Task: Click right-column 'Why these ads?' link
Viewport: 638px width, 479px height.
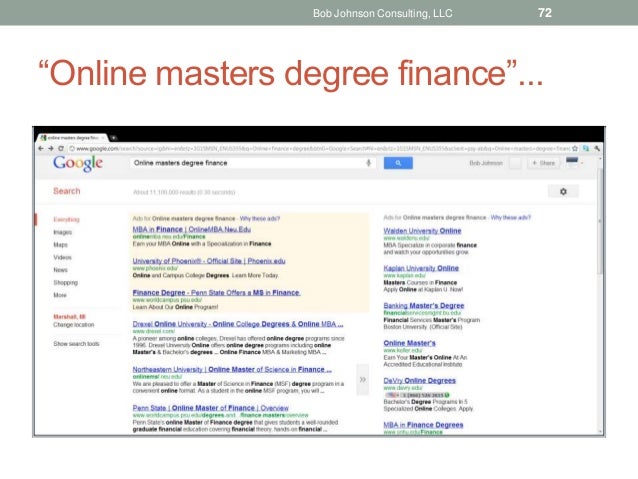Action: 510,218
